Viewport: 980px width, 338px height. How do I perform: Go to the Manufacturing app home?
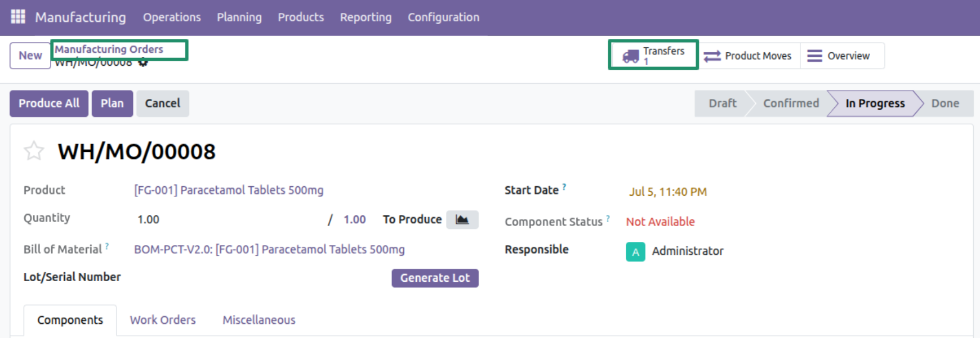pos(81,17)
